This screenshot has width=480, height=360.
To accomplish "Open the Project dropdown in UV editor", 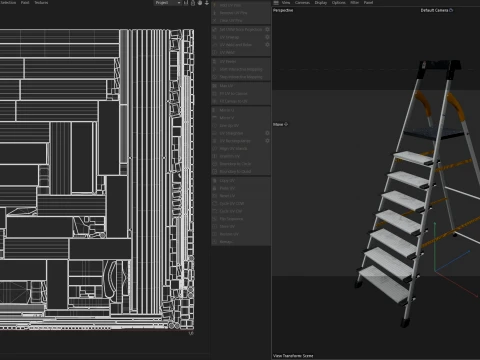I will [x=168, y=3].
